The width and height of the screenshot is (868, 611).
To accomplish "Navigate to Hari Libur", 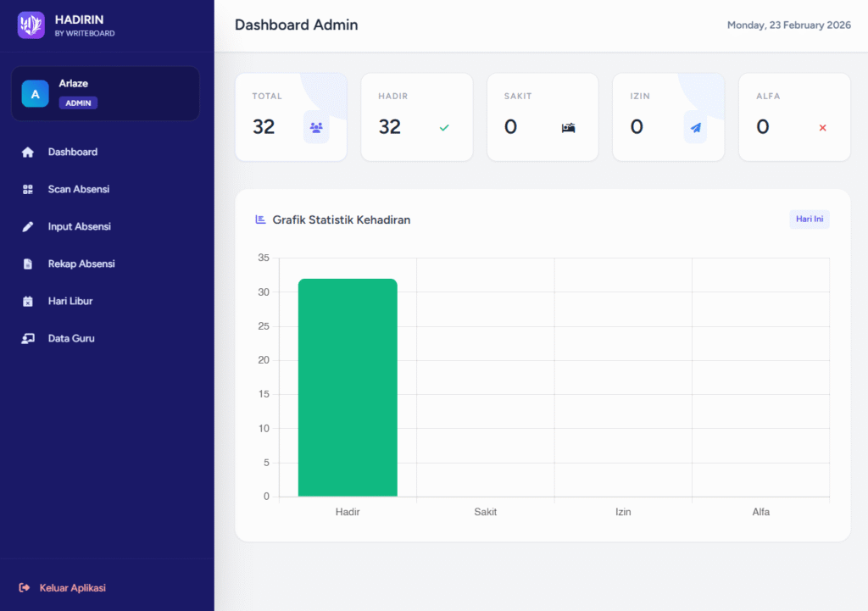I will tap(70, 302).
